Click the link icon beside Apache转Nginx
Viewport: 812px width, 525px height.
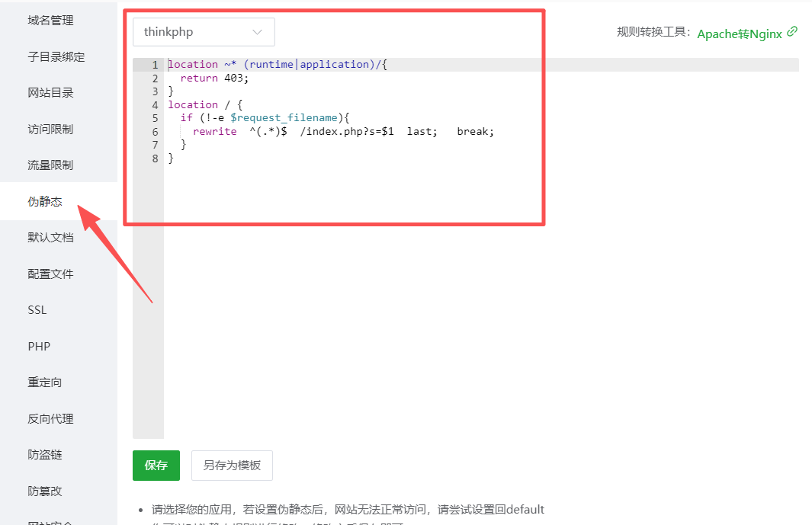pos(791,34)
